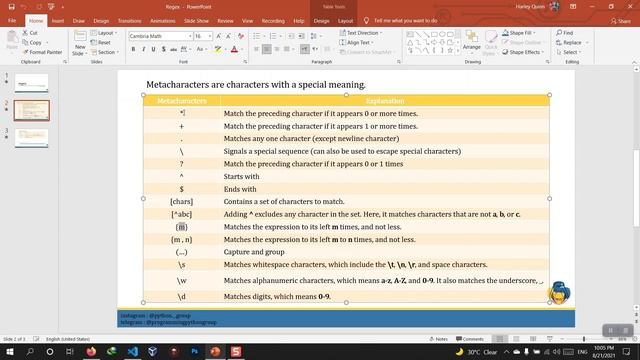Adjust zoom slider in status bar
Screen dimensions: 640x360
click(584, 339)
